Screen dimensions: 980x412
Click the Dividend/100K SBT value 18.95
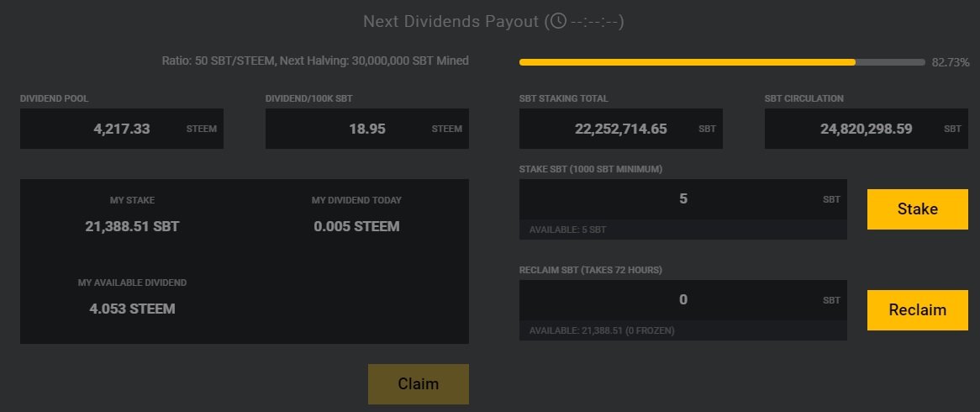pyautogui.click(x=367, y=129)
